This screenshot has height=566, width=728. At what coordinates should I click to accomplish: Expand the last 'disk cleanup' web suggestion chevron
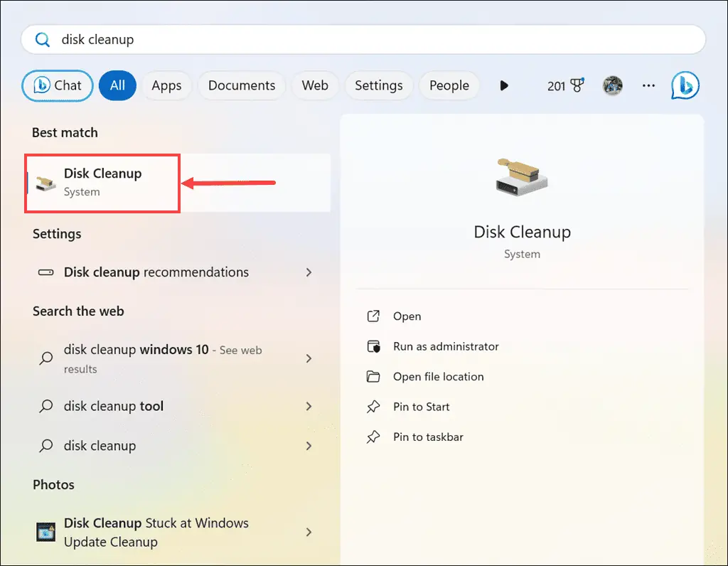click(x=309, y=446)
